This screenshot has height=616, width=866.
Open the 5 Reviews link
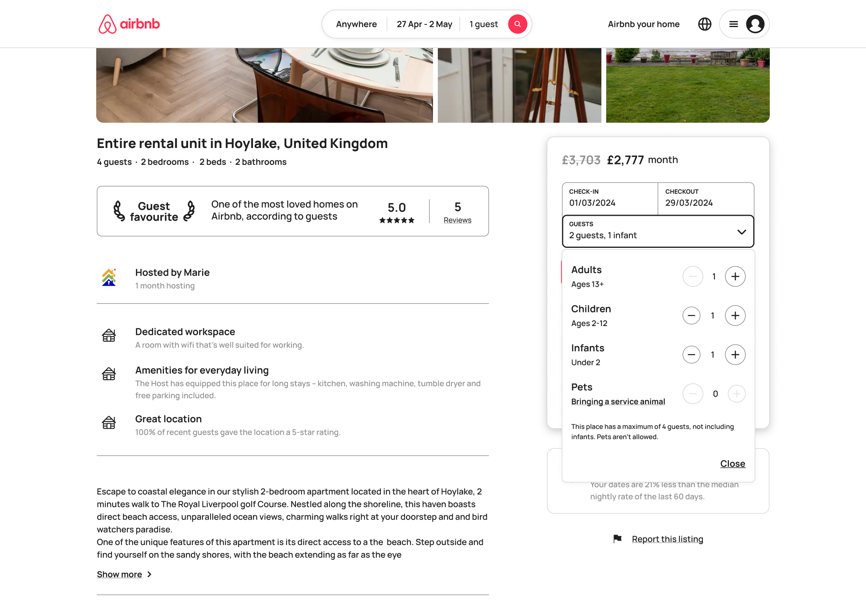457,220
